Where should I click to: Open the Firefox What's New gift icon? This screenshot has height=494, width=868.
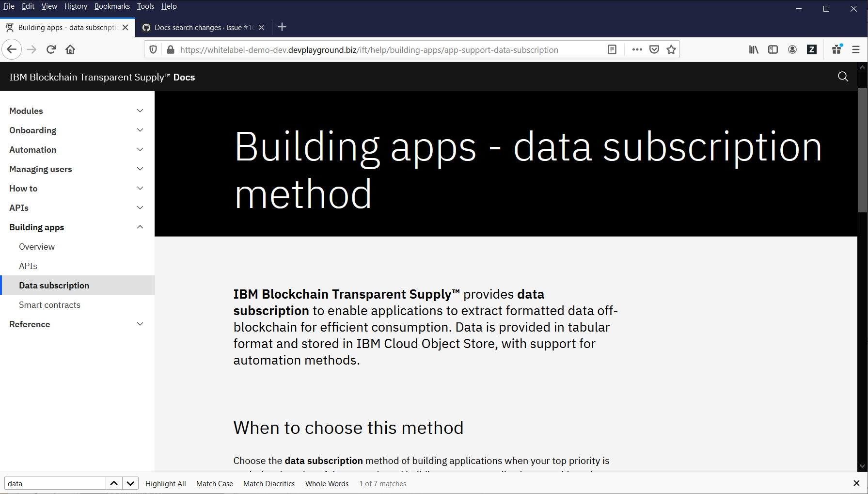[x=836, y=49]
